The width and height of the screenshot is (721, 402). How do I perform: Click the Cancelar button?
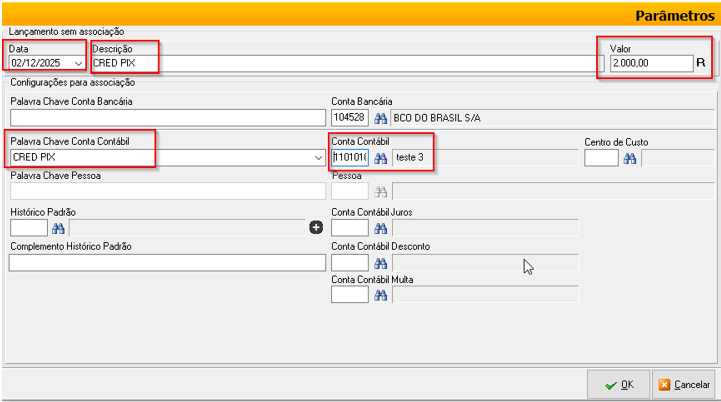684,384
